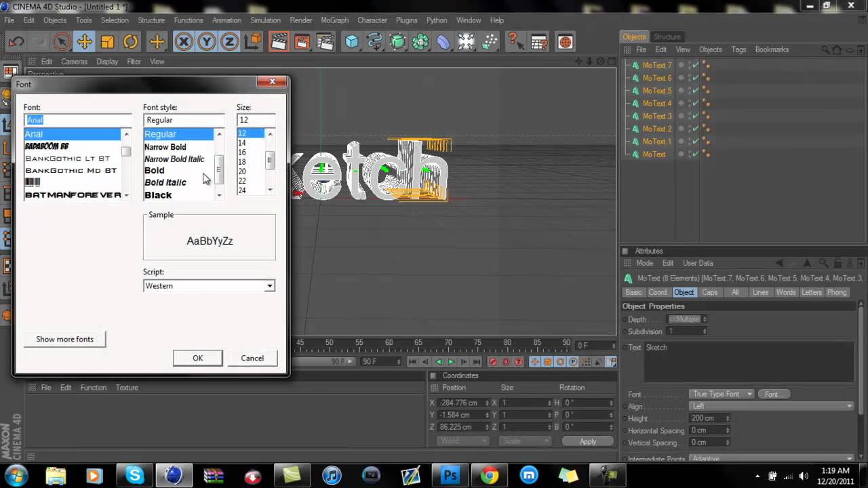Click the help question-mark cursor icon
This screenshot has height=488, width=868.
[515, 42]
